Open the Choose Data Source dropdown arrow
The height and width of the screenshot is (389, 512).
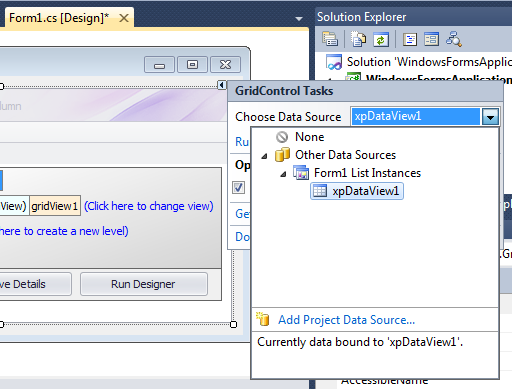490,117
